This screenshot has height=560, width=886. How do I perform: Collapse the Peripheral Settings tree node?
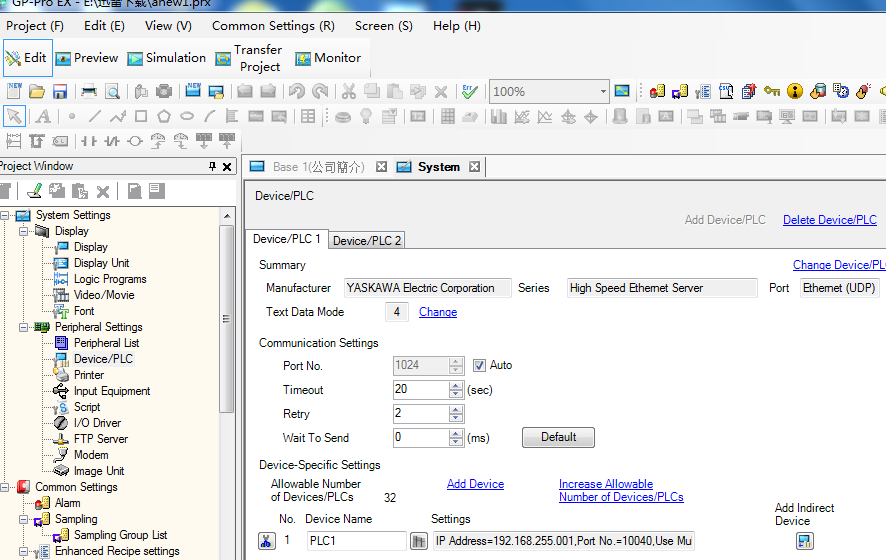click(23, 327)
